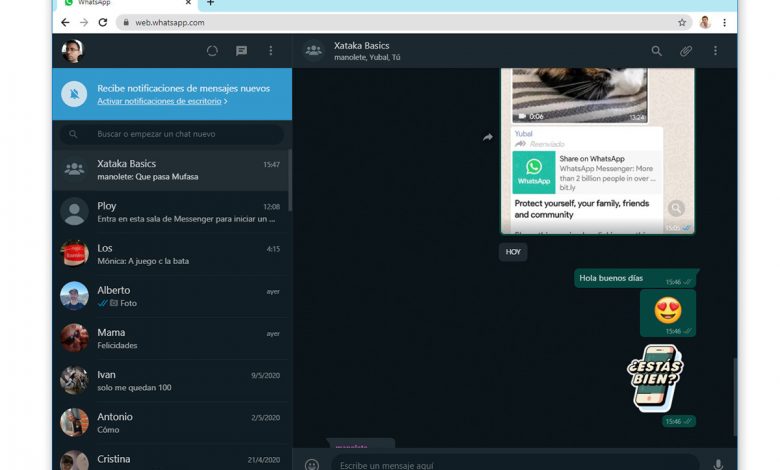Click the Ploy default avatar icon

tap(74, 211)
